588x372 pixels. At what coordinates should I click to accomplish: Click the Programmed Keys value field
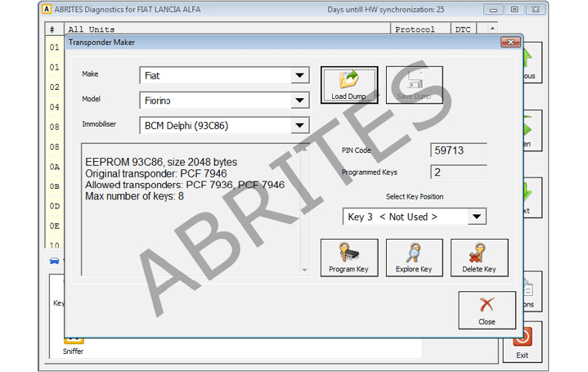point(458,173)
